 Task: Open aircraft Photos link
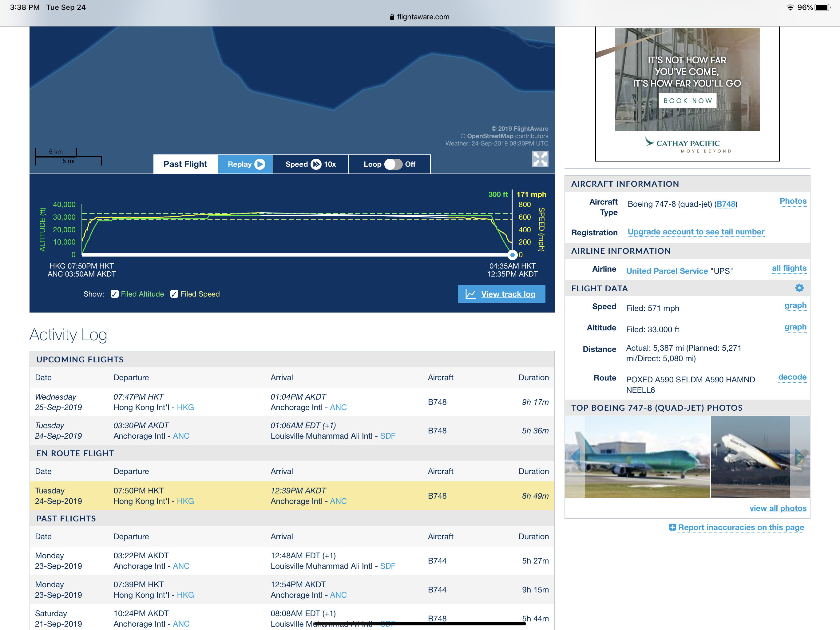point(793,201)
